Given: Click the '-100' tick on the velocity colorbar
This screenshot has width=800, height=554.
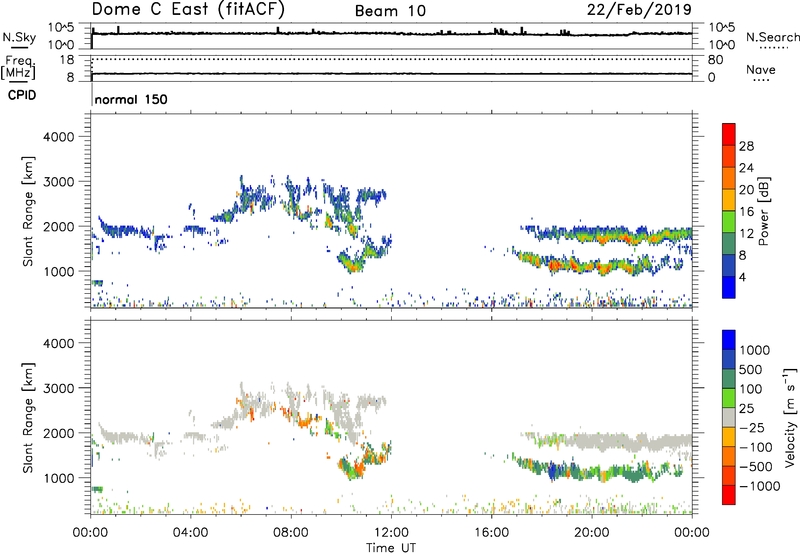Looking at the screenshot, I should [x=756, y=447].
